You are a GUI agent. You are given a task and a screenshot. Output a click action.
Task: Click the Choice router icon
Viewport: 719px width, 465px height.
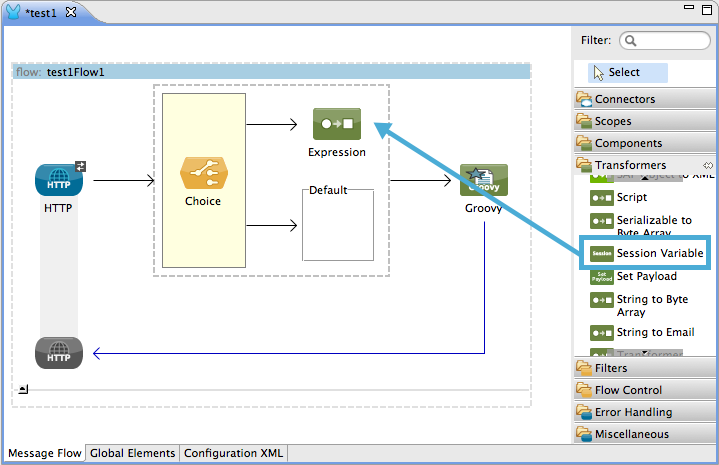click(x=203, y=173)
